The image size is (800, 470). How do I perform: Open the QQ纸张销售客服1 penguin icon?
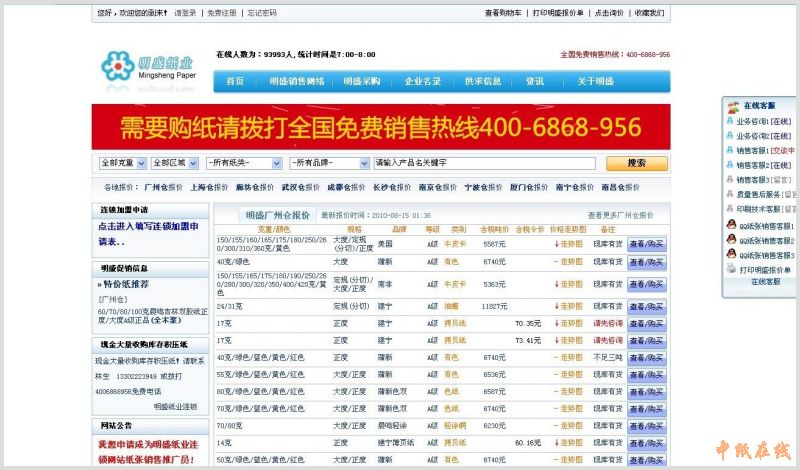click(731, 225)
